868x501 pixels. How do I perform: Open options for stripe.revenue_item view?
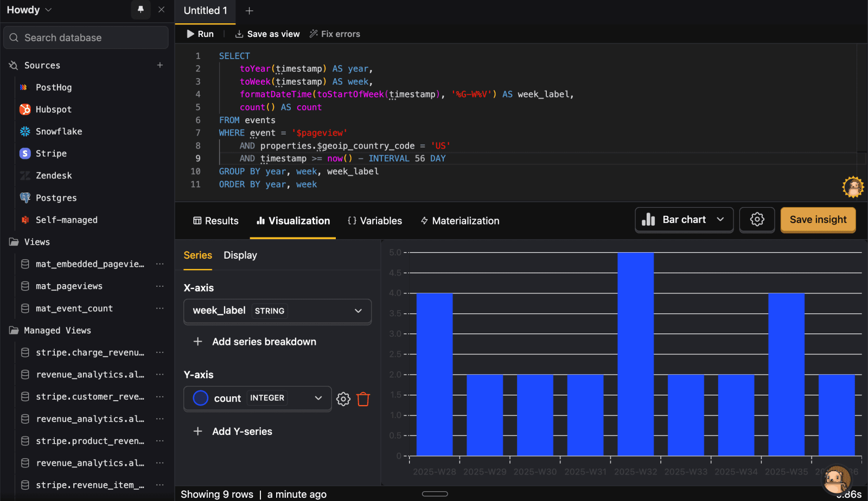pos(159,485)
